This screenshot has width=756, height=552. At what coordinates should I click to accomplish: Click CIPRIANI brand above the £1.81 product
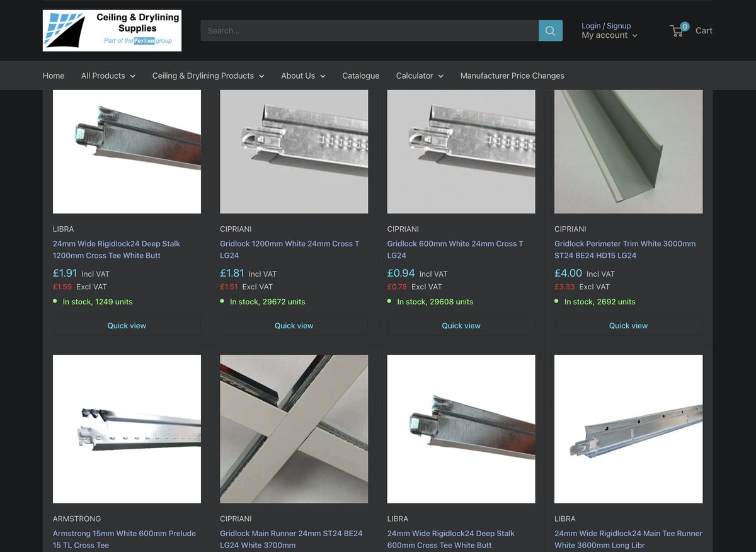pos(236,229)
